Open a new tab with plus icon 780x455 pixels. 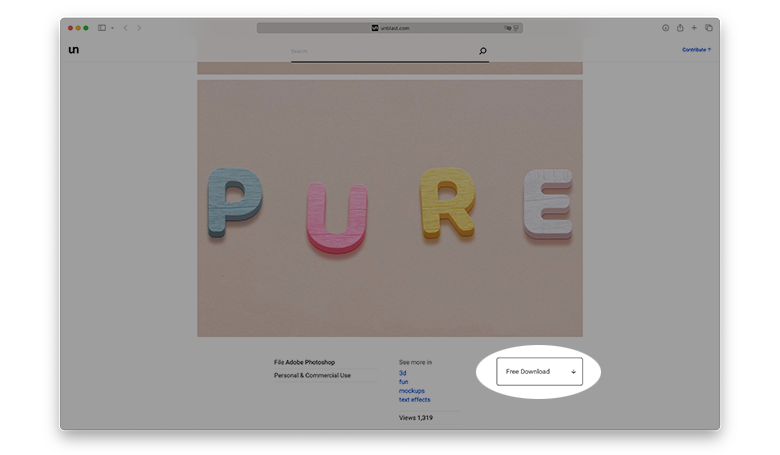point(694,28)
